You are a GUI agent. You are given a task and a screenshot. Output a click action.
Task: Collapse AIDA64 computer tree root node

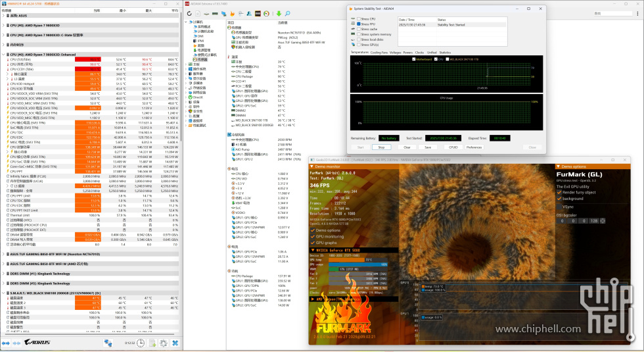pyautogui.click(x=186, y=22)
